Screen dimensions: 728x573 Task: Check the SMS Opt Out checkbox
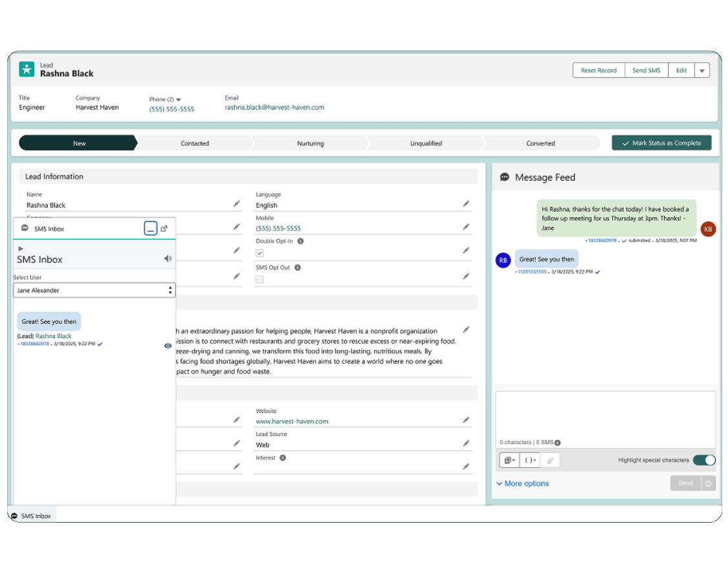coord(259,279)
